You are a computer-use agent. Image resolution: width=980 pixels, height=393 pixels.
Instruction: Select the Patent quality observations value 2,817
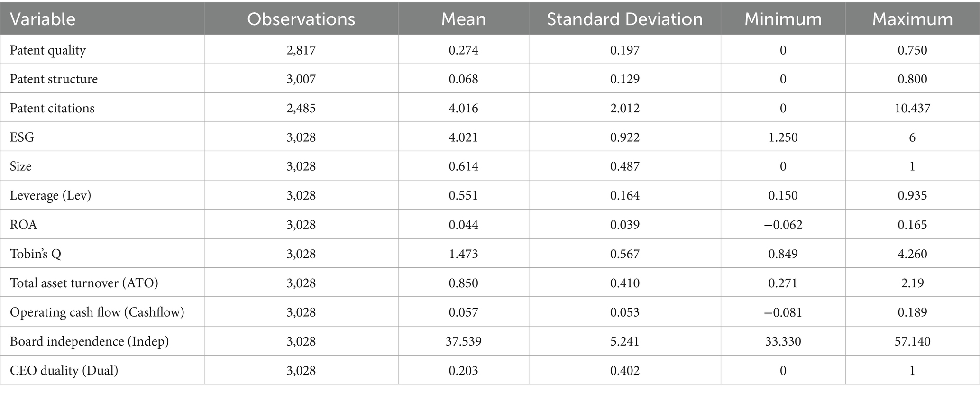point(301,50)
